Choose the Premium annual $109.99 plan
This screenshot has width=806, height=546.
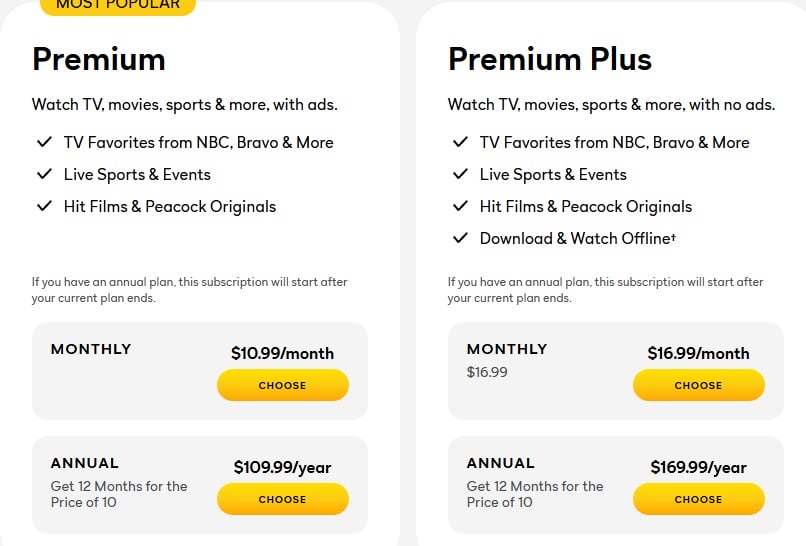pyautogui.click(x=282, y=499)
